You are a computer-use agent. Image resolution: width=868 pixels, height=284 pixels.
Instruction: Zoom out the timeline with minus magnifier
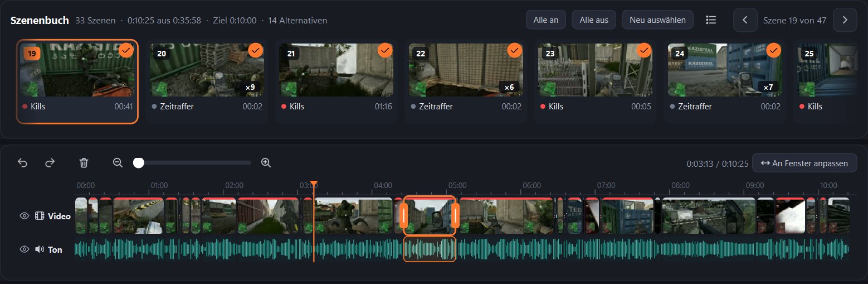[x=118, y=163]
